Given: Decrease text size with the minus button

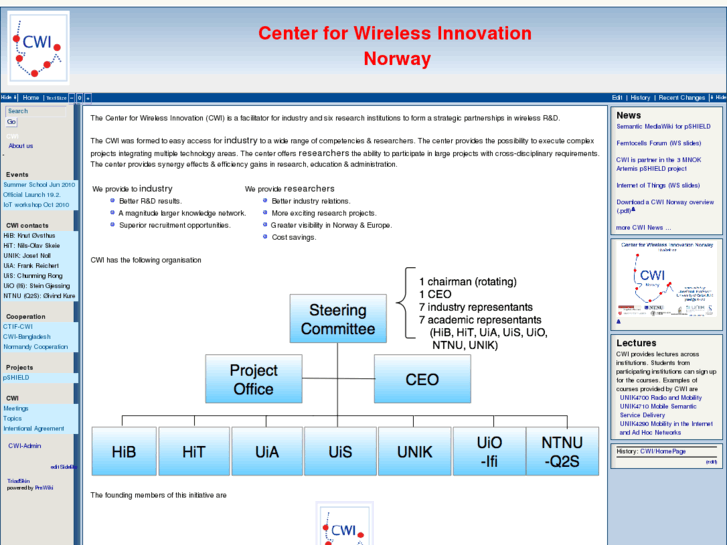Looking at the screenshot, I should point(71,98).
